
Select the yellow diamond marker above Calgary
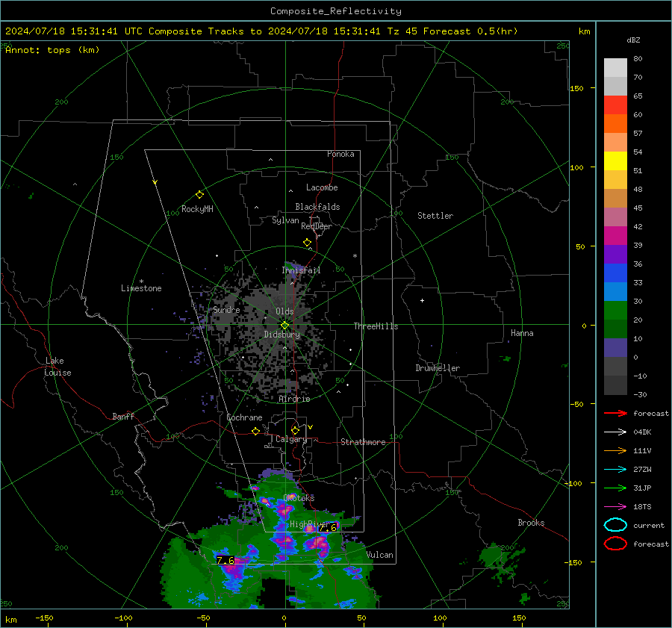click(295, 430)
